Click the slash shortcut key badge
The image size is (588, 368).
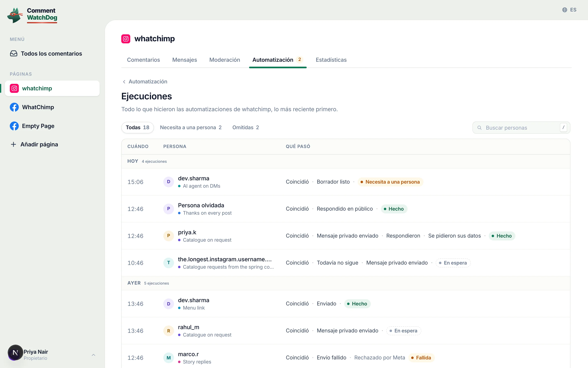(x=563, y=128)
